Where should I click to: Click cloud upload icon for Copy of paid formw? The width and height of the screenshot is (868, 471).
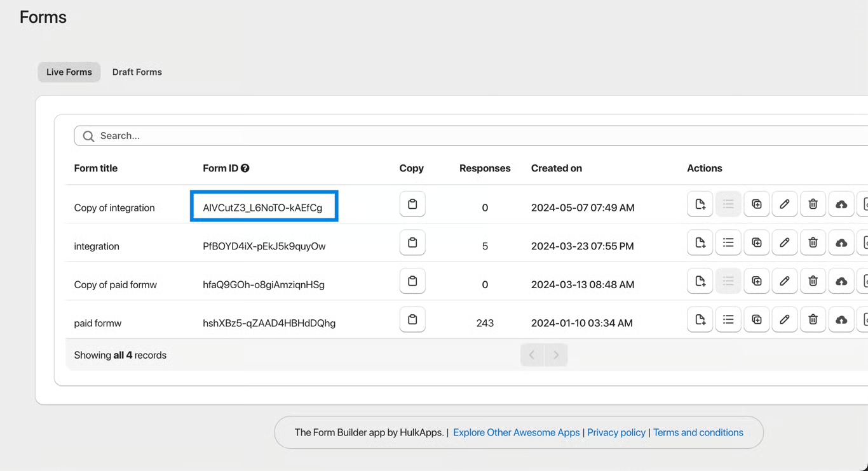tap(841, 281)
